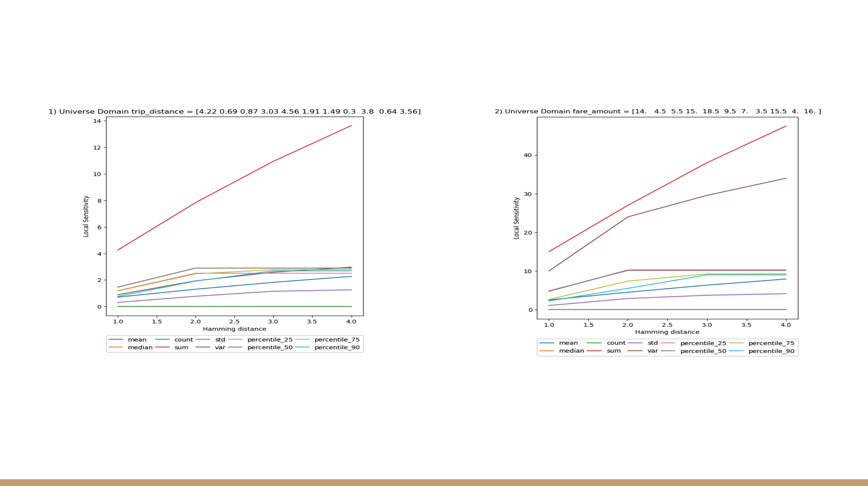The height and width of the screenshot is (486, 868).
Task: Click 'Hamming distance' label under right chart
Action: point(667,332)
